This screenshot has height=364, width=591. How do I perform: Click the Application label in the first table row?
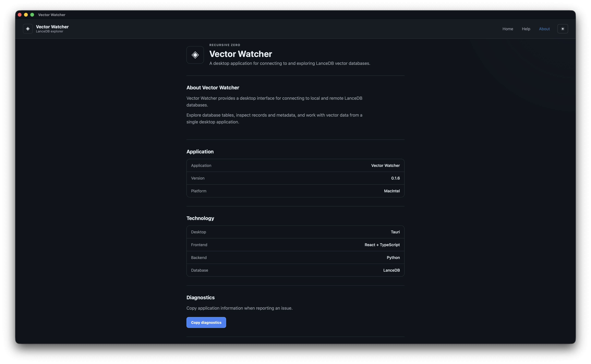point(201,165)
